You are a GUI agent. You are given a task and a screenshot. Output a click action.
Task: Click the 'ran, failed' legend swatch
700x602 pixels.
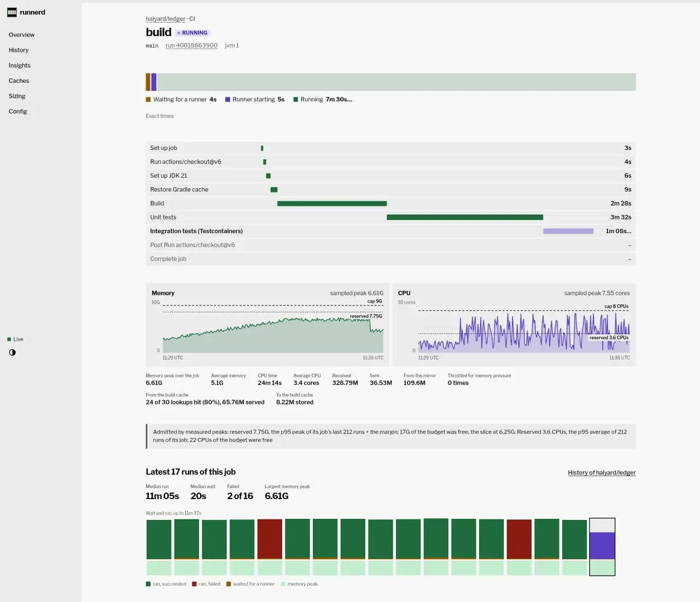coord(194,584)
